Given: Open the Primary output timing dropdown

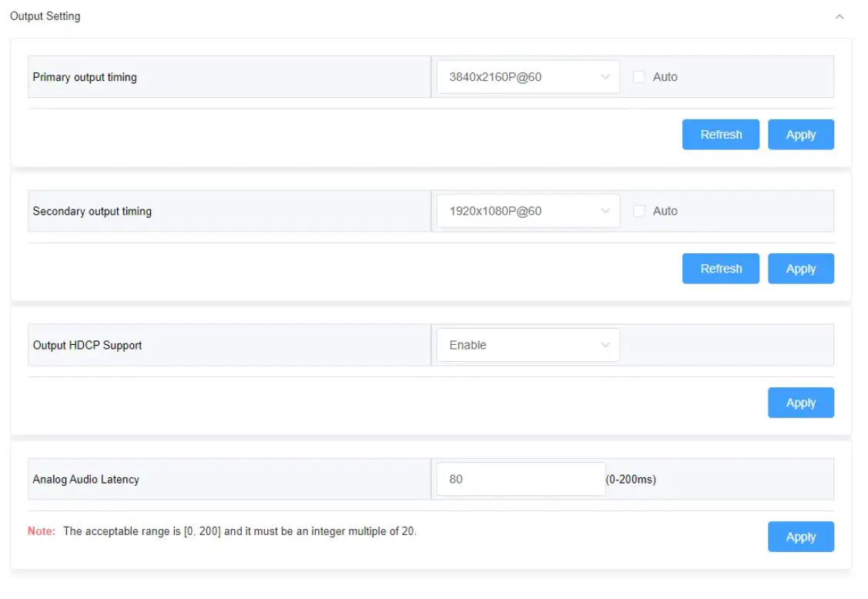Looking at the screenshot, I should (x=528, y=77).
